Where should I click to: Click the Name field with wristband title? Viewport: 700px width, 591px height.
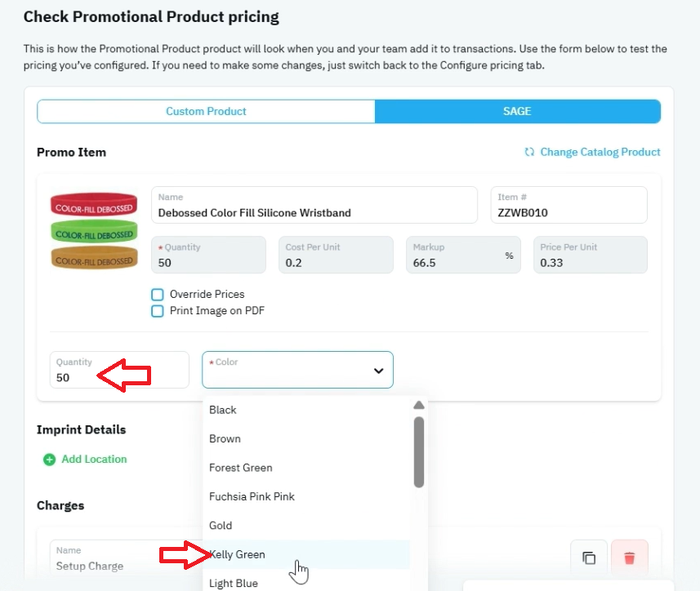coord(314,205)
